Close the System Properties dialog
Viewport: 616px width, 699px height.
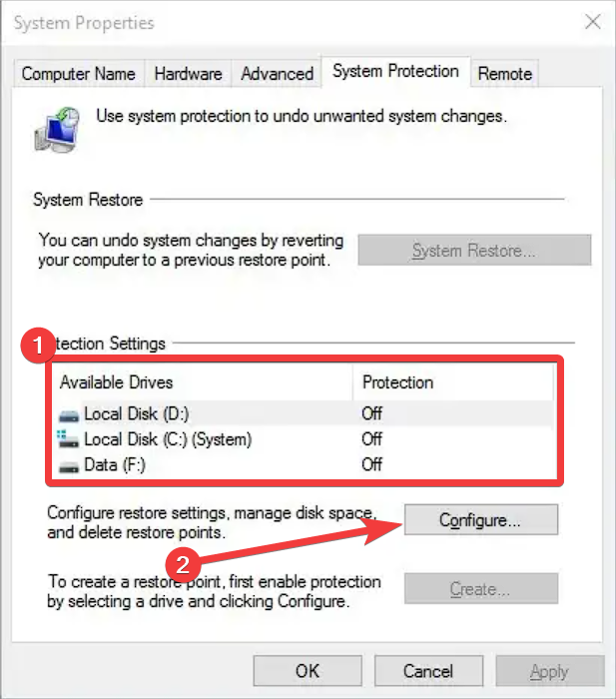pos(591,22)
